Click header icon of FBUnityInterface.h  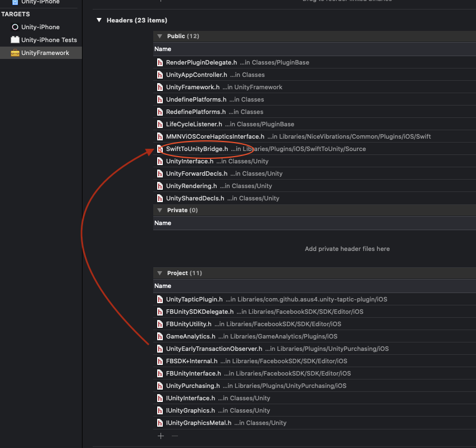[x=159, y=373]
